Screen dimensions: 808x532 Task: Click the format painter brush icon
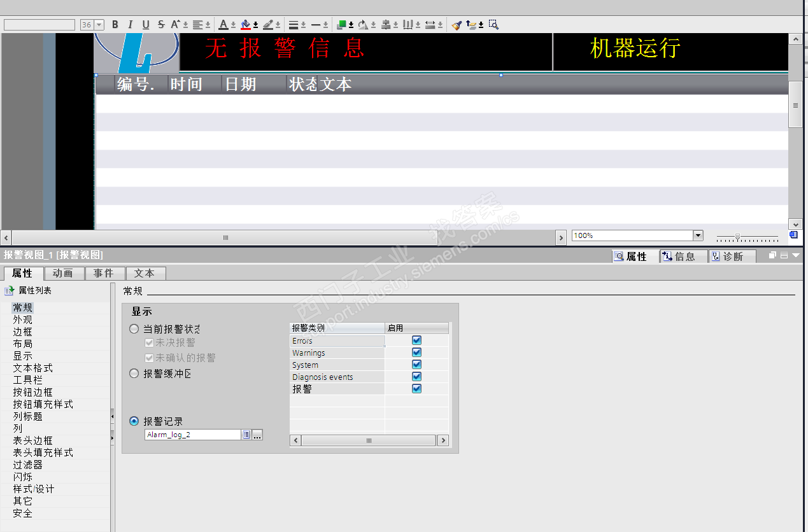click(457, 25)
